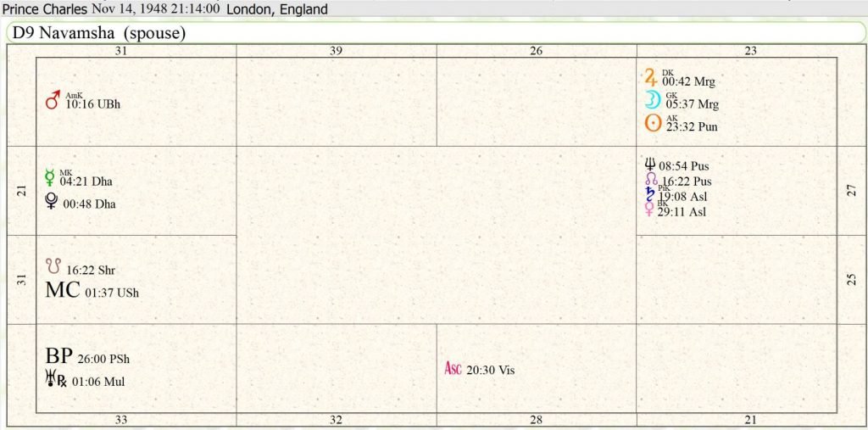The width and height of the screenshot is (868, 430).
Task: Click the blue Saturn symbol
Action: [x=650, y=194]
